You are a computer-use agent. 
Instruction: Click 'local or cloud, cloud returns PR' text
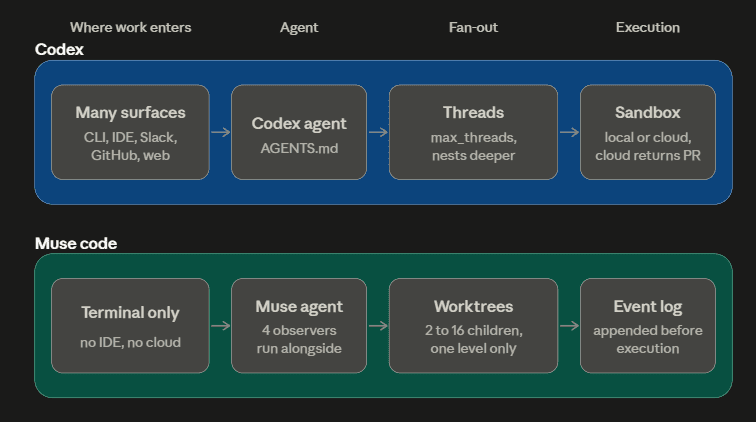pos(648,146)
